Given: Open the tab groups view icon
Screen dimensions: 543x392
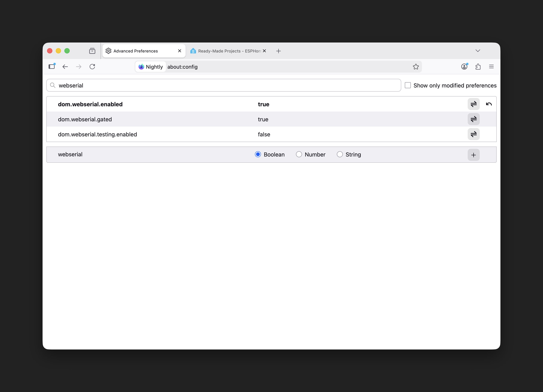Looking at the screenshot, I should [x=92, y=51].
